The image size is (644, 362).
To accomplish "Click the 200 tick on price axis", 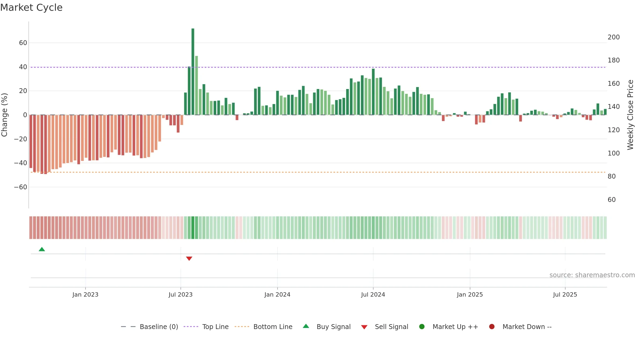I will click(x=614, y=37).
